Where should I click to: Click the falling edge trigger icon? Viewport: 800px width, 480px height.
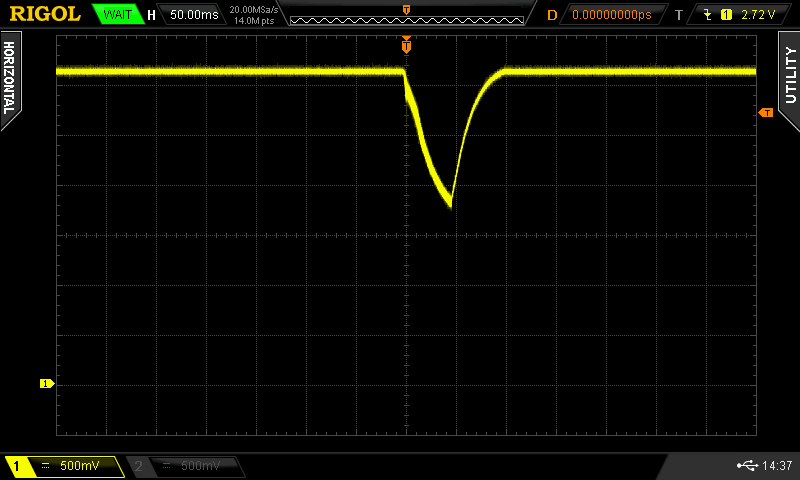tap(707, 14)
